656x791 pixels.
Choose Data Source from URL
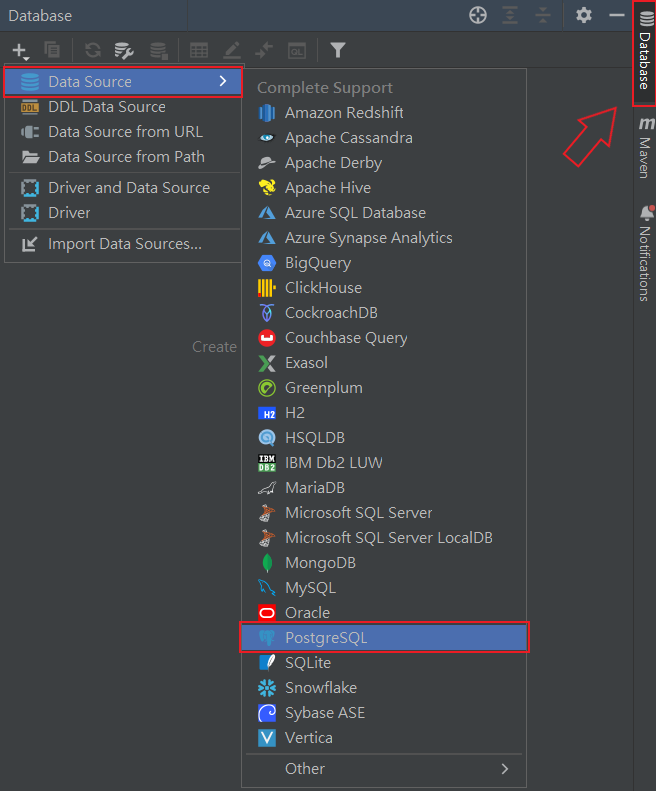(x=123, y=132)
